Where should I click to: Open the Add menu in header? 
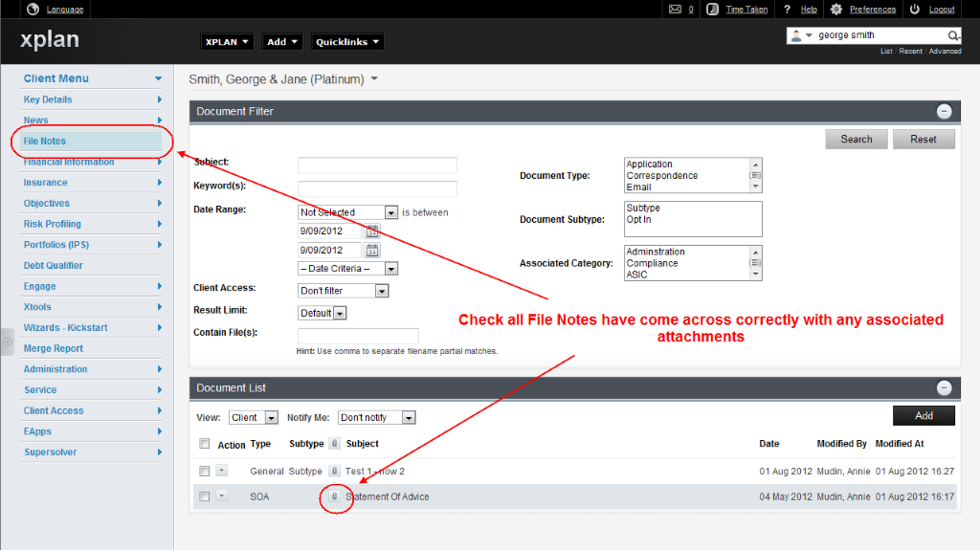point(282,42)
